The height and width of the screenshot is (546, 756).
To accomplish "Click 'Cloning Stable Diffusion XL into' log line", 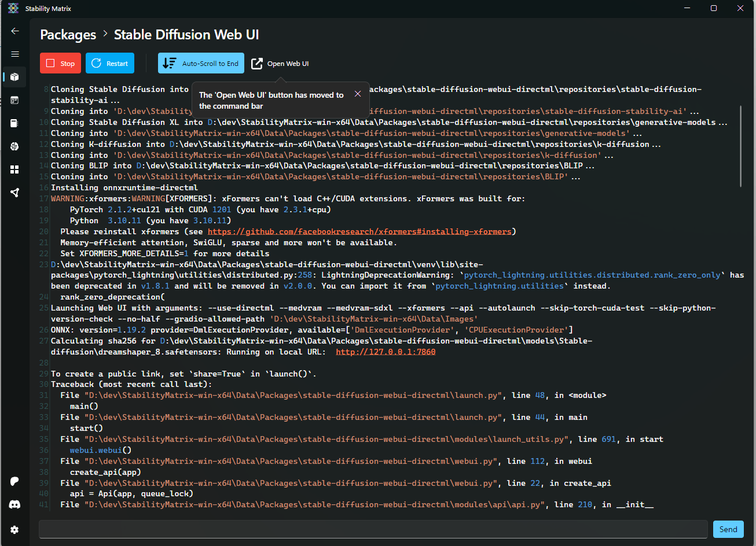I will pyautogui.click(x=389, y=122).
